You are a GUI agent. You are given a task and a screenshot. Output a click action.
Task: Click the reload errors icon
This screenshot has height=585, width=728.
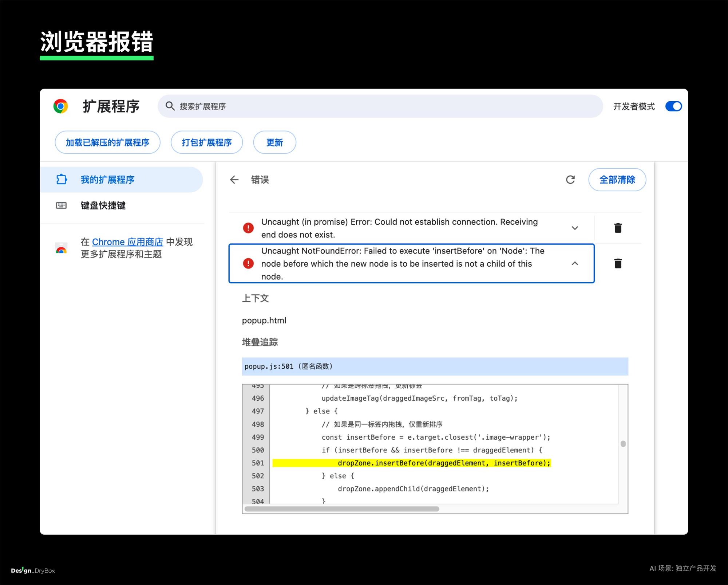click(570, 180)
